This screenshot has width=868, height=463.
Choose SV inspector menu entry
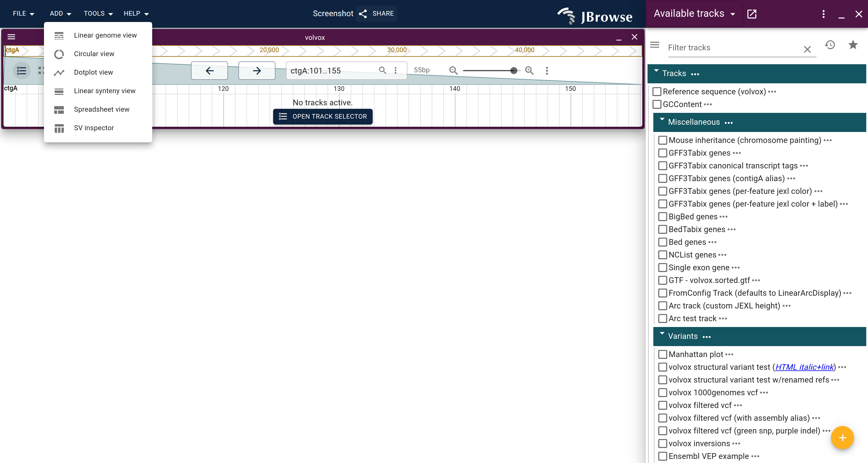click(98, 128)
